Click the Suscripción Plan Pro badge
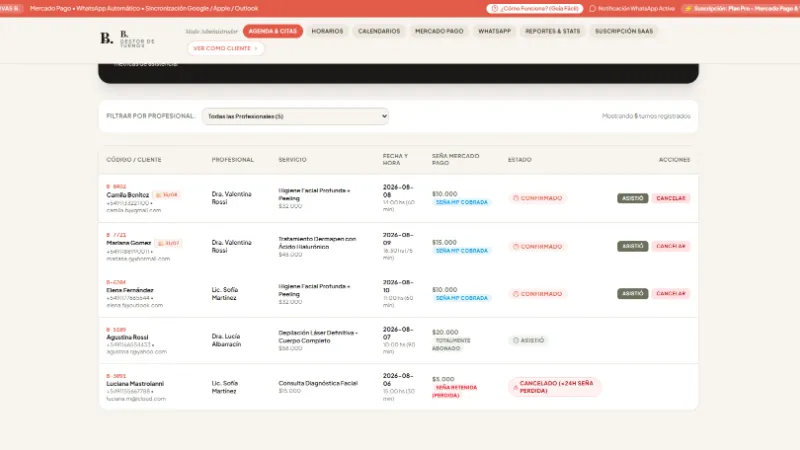800x450 pixels. [x=741, y=9]
